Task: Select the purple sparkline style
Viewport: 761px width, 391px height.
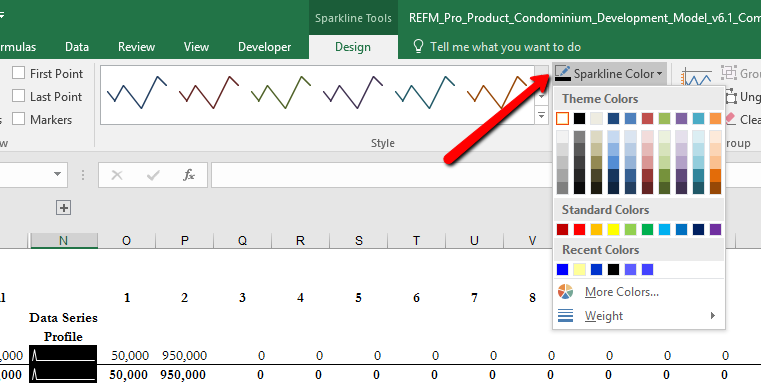Action: click(353, 92)
